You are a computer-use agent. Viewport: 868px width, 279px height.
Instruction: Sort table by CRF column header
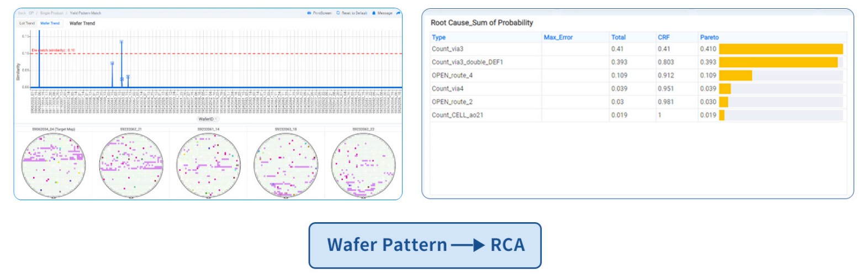(x=663, y=37)
